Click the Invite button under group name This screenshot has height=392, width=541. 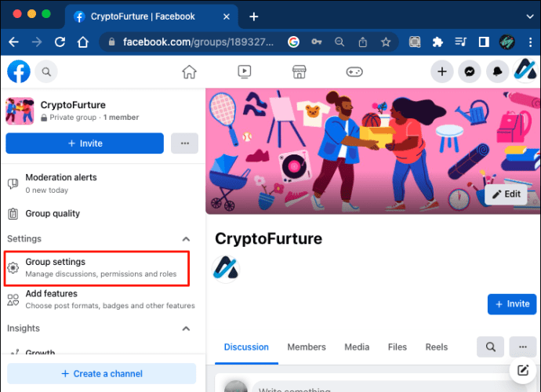pos(512,304)
